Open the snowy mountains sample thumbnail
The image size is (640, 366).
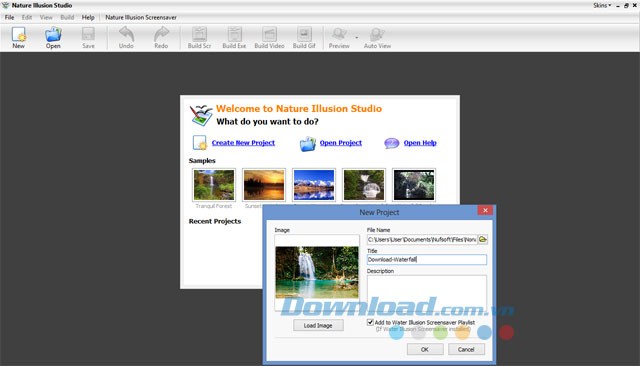[x=314, y=185]
